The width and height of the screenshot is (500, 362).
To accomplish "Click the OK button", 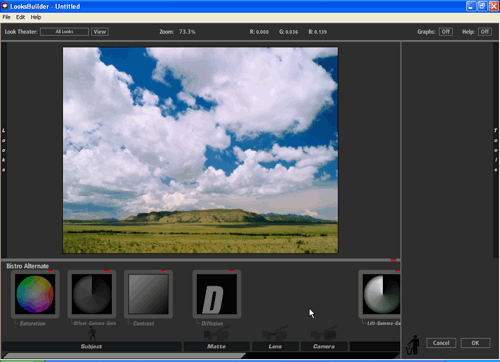I will (475, 343).
